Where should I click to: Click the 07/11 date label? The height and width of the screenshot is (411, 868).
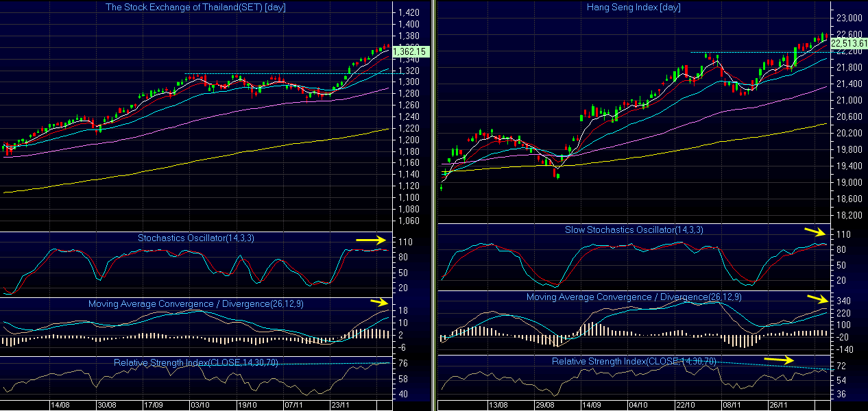295,406
